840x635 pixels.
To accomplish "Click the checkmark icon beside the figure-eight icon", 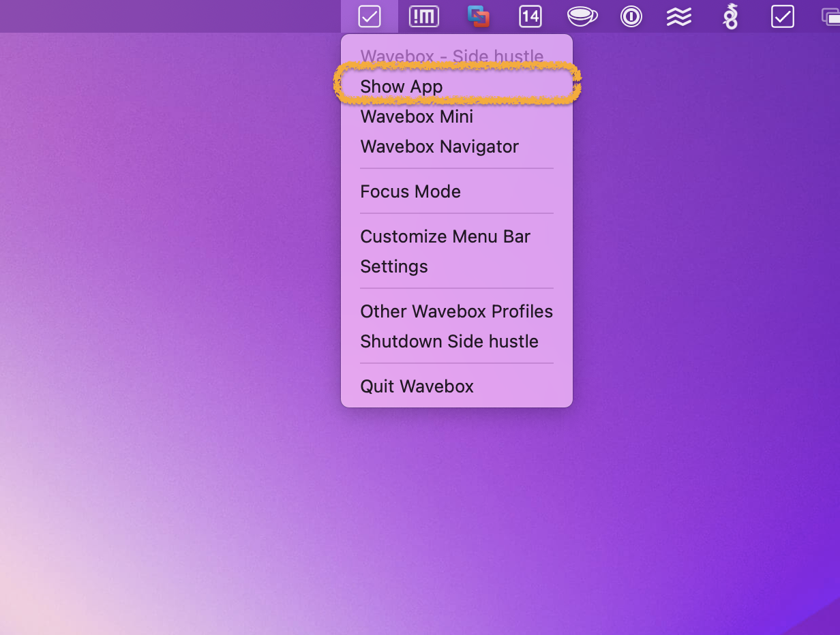I will [783, 16].
